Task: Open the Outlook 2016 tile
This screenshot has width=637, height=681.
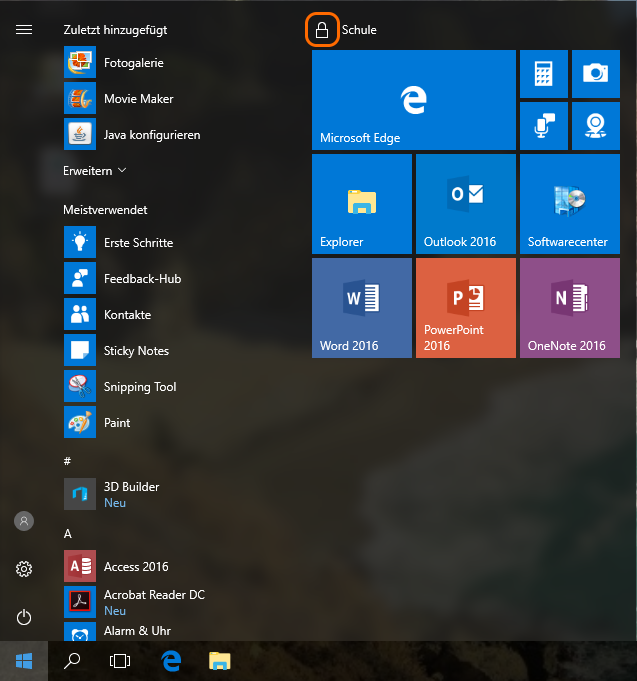Action: click(465, 204)
